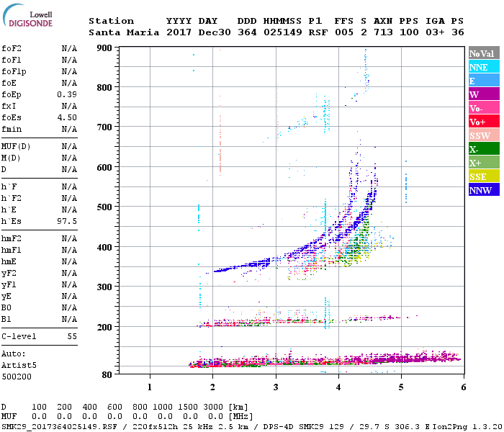Click the B0 parameter label
This screenshot has width=504, height=432.
(x=6, y=307)
